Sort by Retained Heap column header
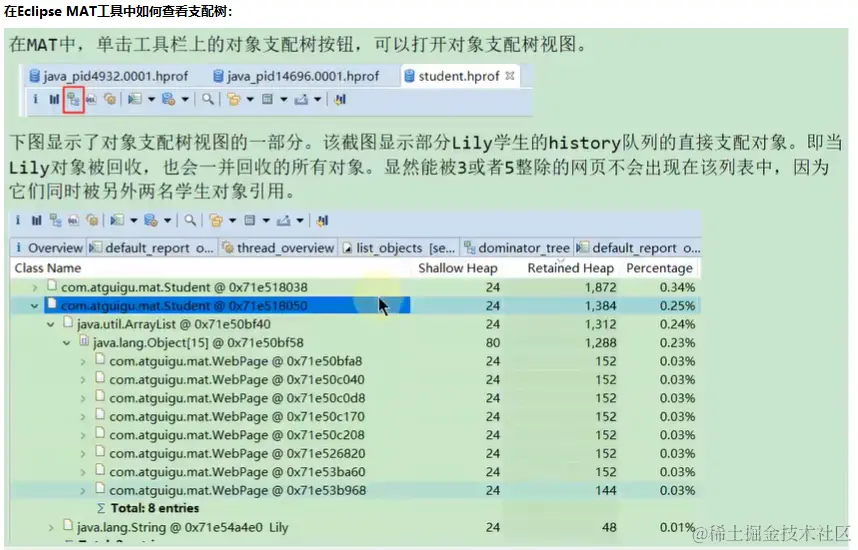The image size is (858, 550). [570, 268]
